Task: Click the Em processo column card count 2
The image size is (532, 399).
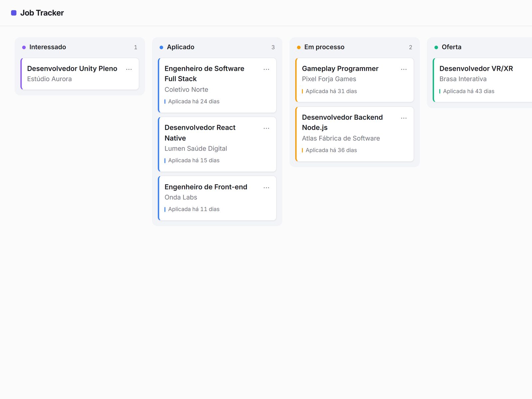Action: pos(411,47)
